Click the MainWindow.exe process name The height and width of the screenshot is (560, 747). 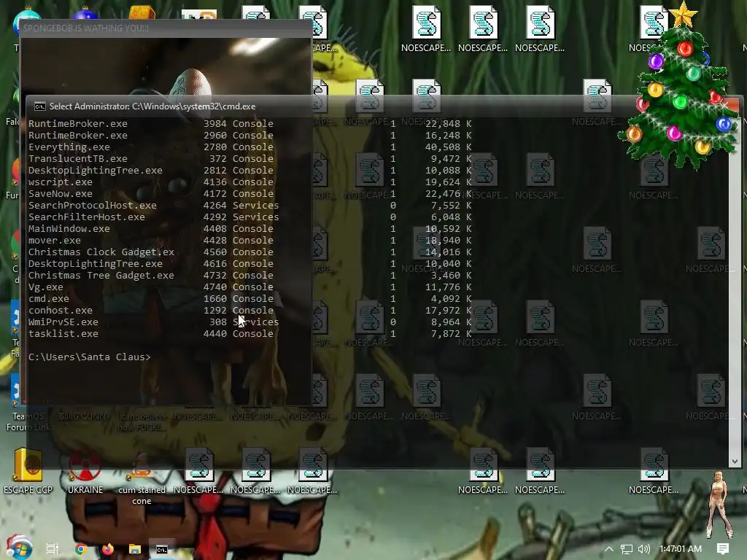click(69, 228)
